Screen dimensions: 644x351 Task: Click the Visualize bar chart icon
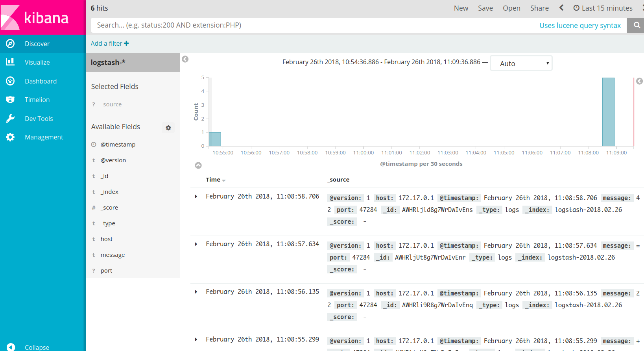point(10,62)
